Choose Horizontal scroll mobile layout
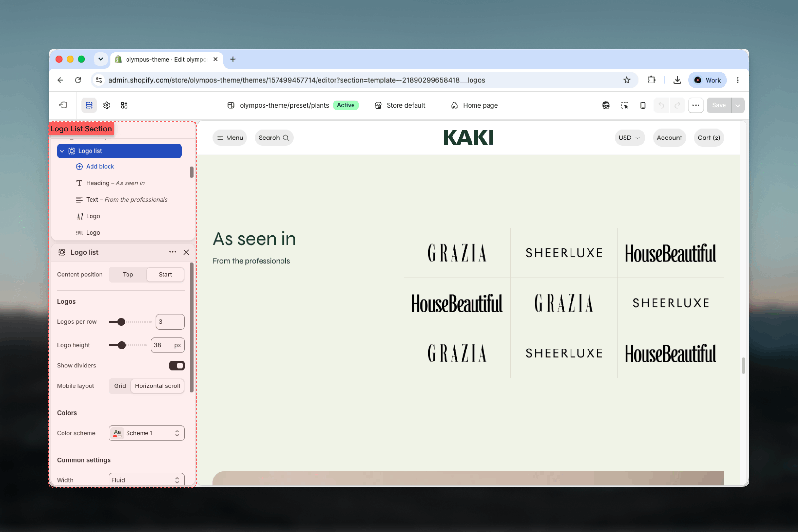This screenshot has height=532, width=798. click(157, 386)
